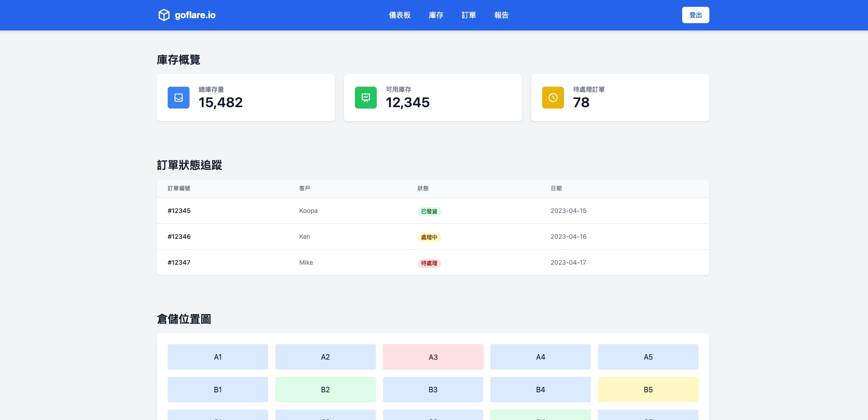Click the yellow clock icon for 待處理訂單
The image size is (868, 420).
pos(553,98)
